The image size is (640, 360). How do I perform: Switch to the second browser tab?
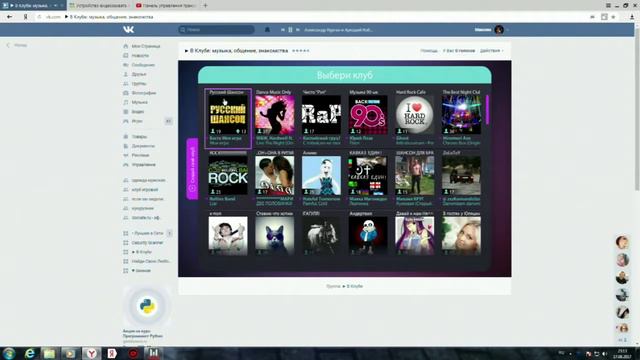point(99,5)
